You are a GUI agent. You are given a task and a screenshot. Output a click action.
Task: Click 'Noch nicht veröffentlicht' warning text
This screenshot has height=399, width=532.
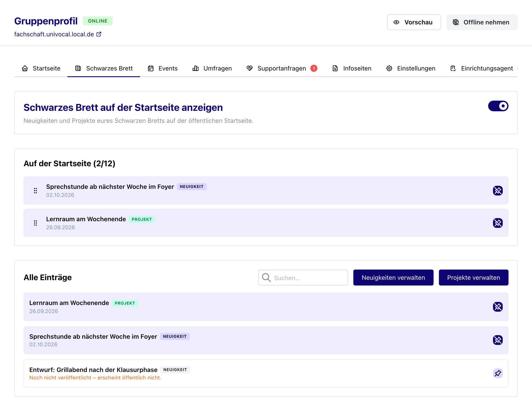click(x=95, y=377)
